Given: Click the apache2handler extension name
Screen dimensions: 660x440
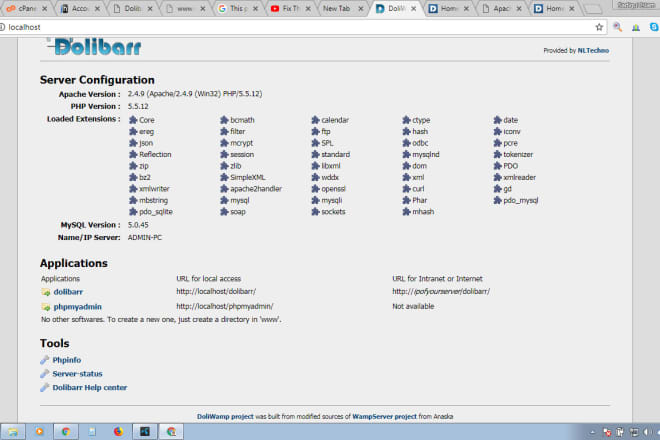Looking at the screenshot, I should [256, 189].
